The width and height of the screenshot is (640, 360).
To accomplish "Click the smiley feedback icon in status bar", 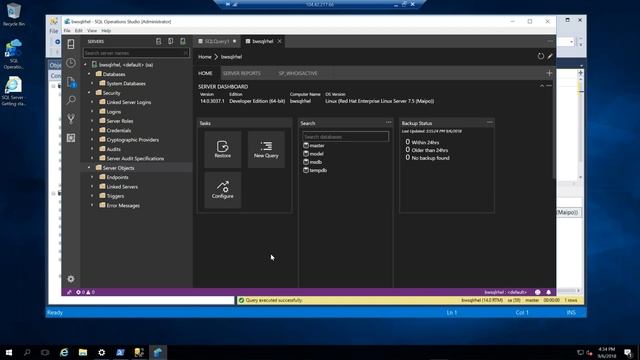I will pyautogui.click(x=538, y=292).
